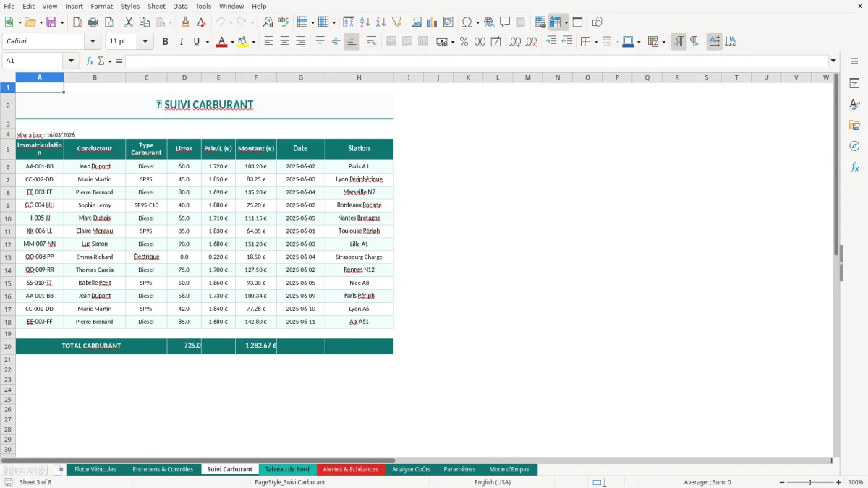Image resolution: width=868 pixels, height=488 pixels.
Task: Open the font name dropdown
Action: (x=93, y=42)
